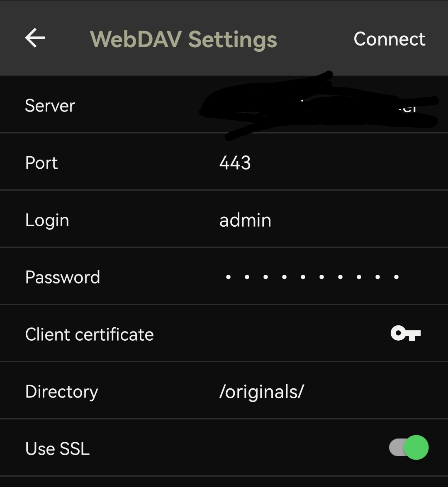This screenshot has width=448, height=487.
Task: Tap admin to change the username
Action: (245, 220)
